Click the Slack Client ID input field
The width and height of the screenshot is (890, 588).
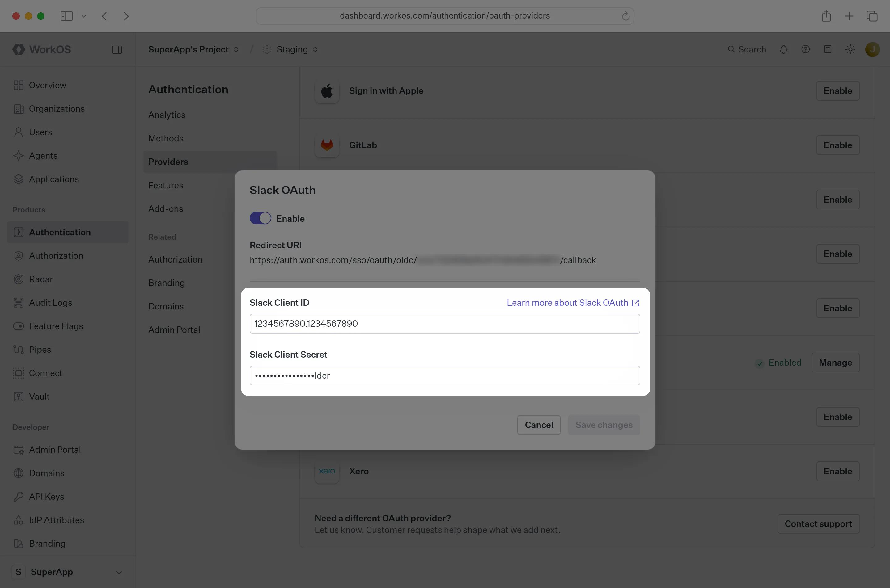pos(445,324)
